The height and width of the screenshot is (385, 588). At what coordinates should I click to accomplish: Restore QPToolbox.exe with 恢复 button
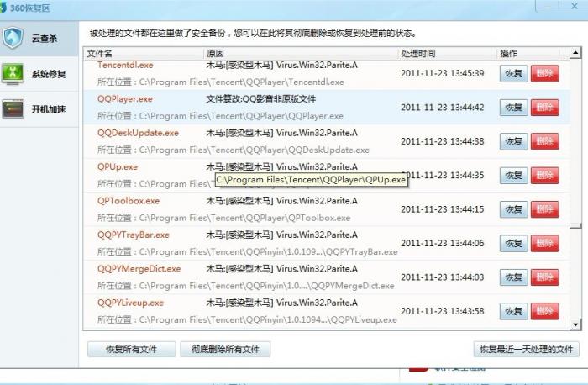click(x=513, y=209)
